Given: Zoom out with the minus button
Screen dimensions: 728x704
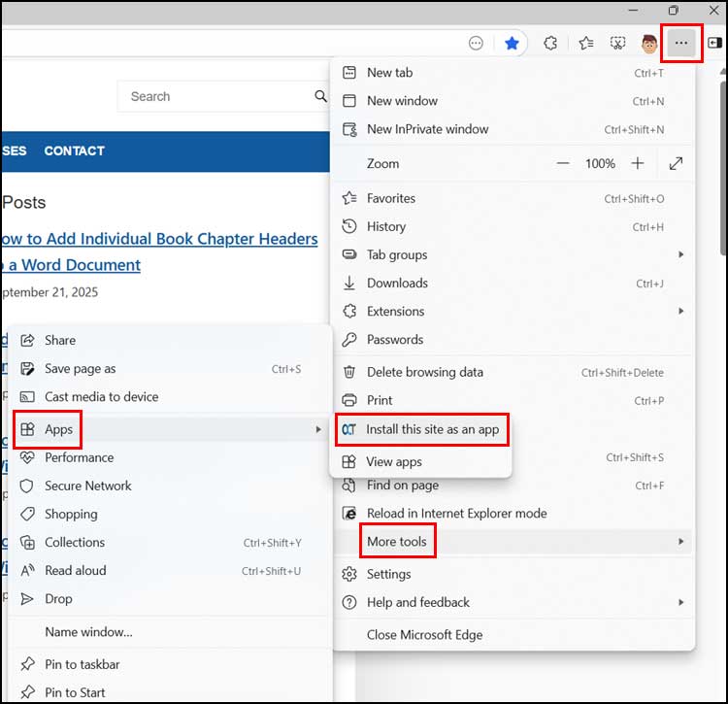Looking at the screenshot, I should click(x=563, y=163).
